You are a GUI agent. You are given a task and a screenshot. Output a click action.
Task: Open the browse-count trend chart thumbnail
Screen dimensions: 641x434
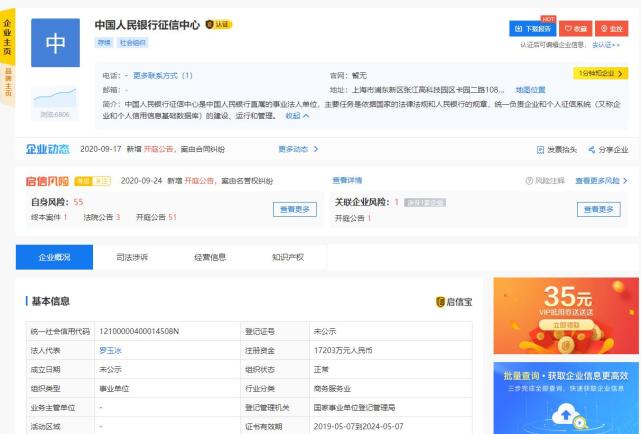pyautogui.click(x=55, y=103)
